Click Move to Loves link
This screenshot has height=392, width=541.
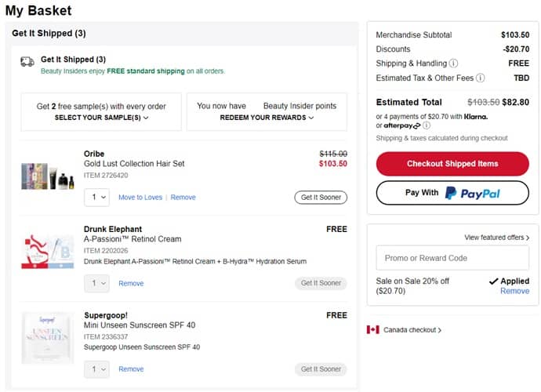click(140, 198)
